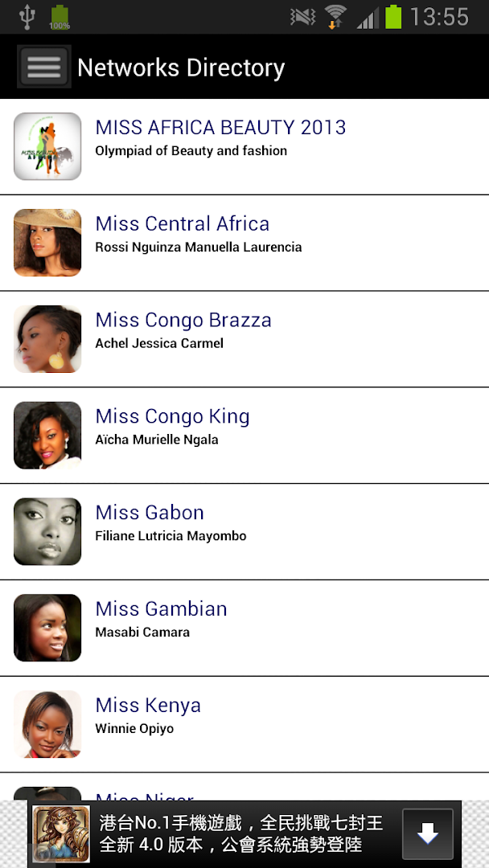Tap the Miss Congo King title
Viewport: 489px width, 868px height.
point(172,416)
